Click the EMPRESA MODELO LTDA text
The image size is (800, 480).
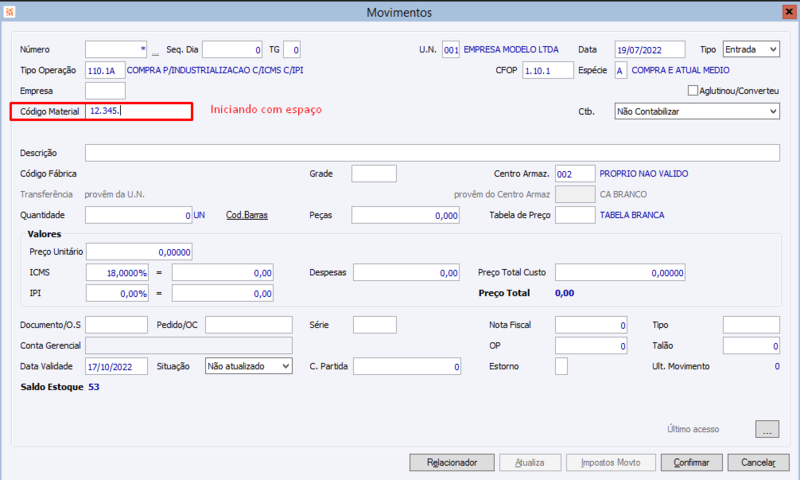click(x=511, y=49)
